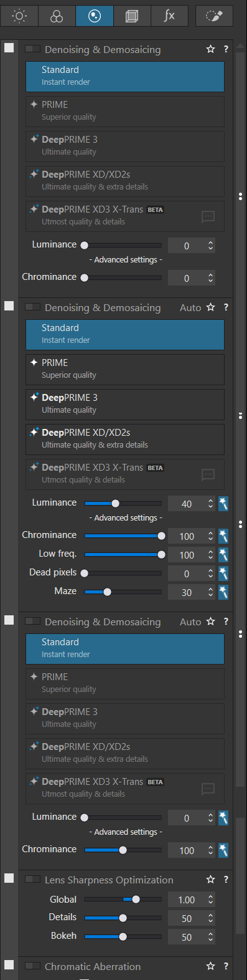247x980 pixels.
Task: Adjust the Global sharpness slider handle
Action: [136, 899]
